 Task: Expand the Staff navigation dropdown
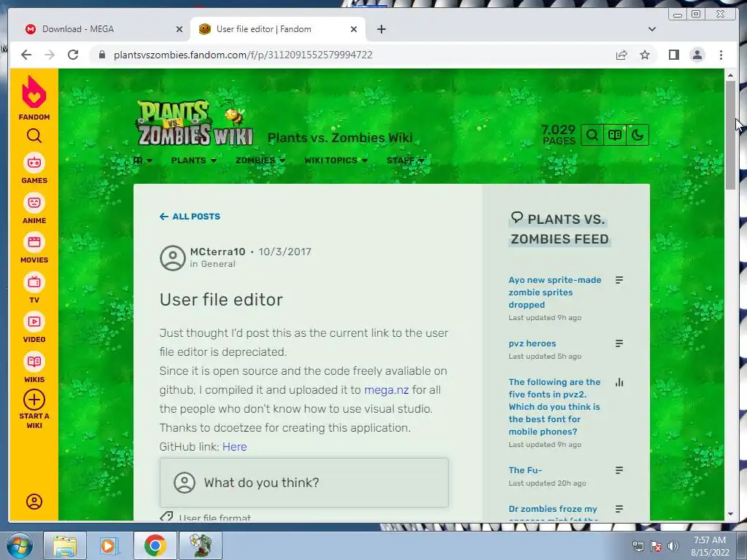point(405,160)
